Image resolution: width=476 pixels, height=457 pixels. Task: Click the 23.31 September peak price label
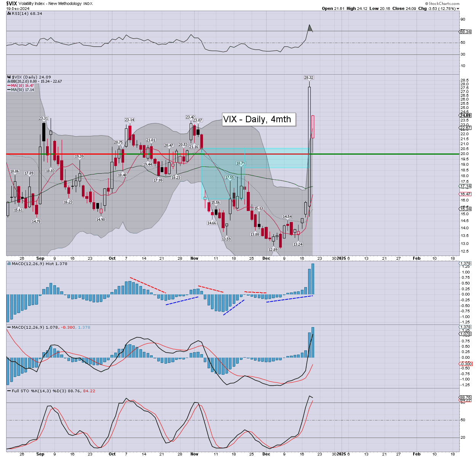coord(43,118)
